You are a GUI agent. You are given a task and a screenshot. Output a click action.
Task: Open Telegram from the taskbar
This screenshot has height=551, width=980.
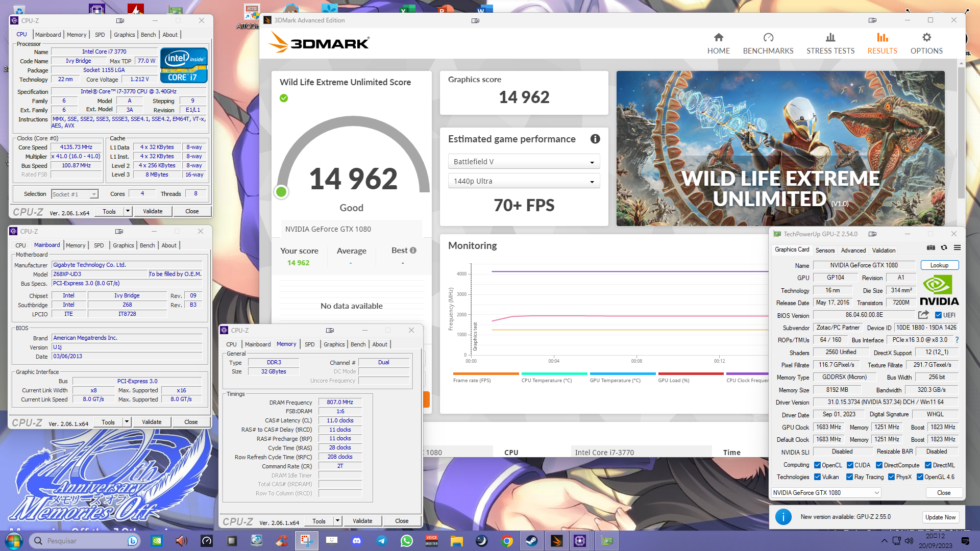pyautogui.click(x=382, y=541)
